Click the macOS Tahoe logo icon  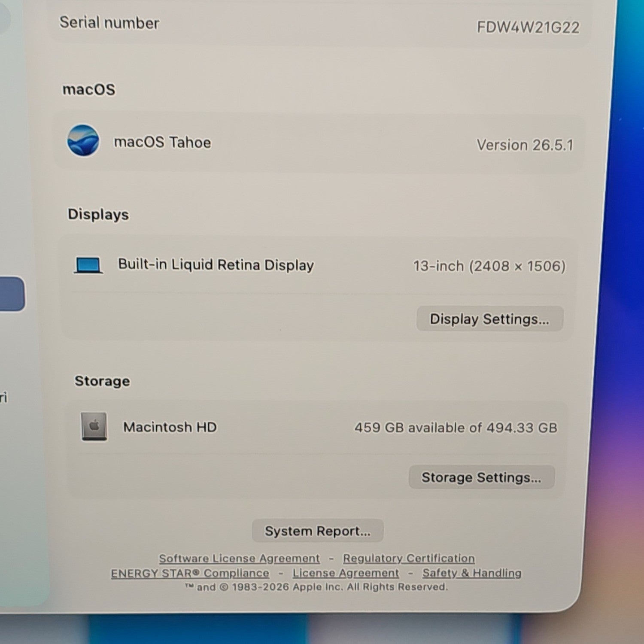click(x=83, y=140)
